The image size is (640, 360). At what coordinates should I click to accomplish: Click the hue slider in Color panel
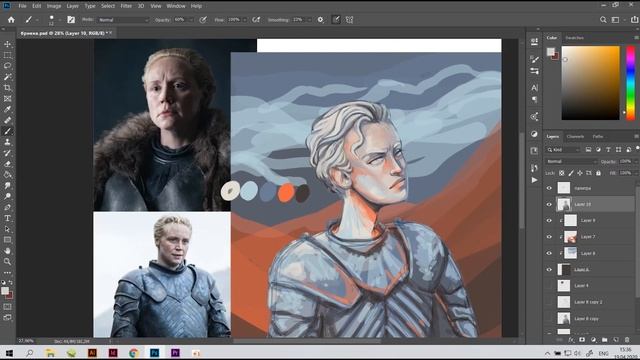click(631, 83)
